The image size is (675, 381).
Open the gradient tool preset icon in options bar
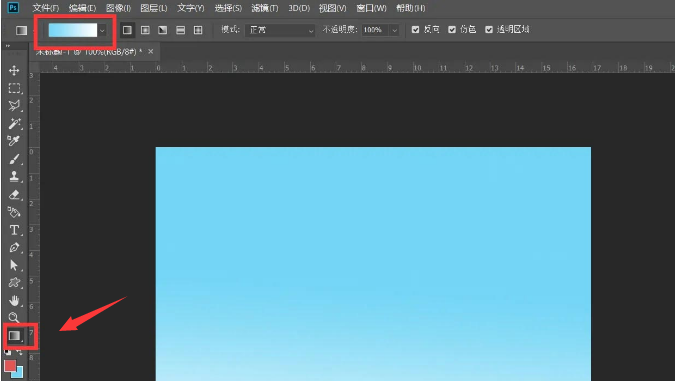(x=21, y=30)
